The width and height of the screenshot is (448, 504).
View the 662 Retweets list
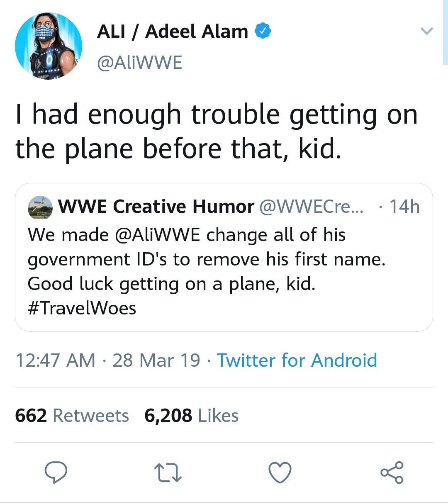pyautogui.click(x=72, y=415)
